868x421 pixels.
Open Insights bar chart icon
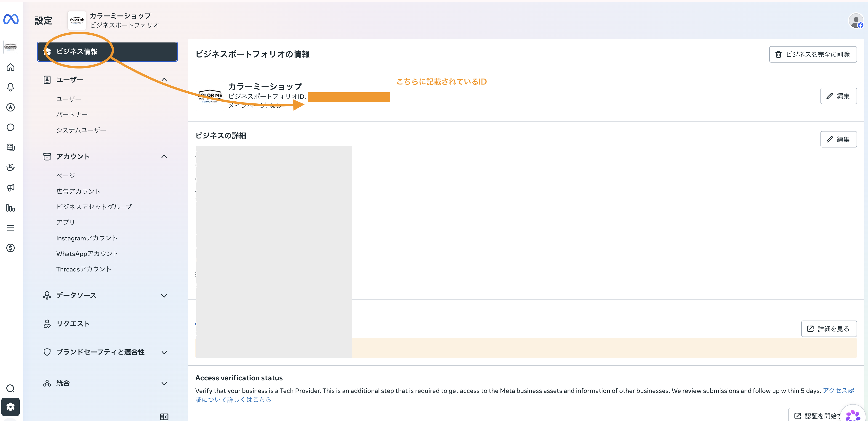(x=11, y=208)
